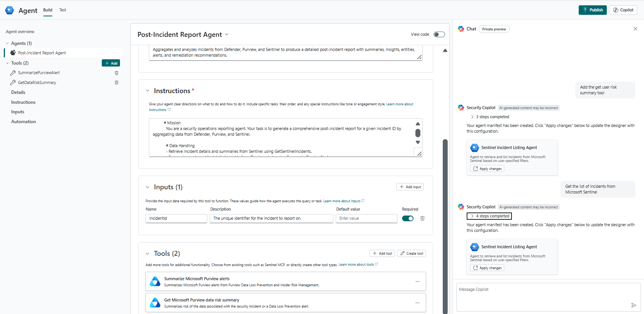Switch to the Test tab
Image resolution: width=644 pixels, height=314 pixels.
[63, 10]
